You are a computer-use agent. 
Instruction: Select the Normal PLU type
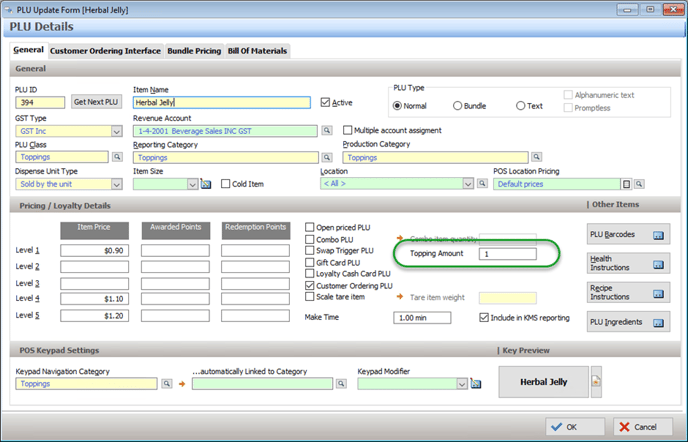397,106
